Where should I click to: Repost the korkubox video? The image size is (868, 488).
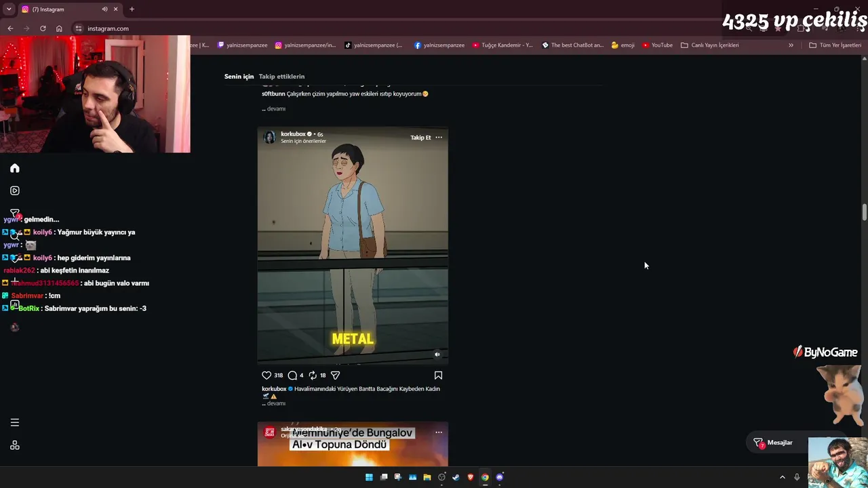pos(313,375)
